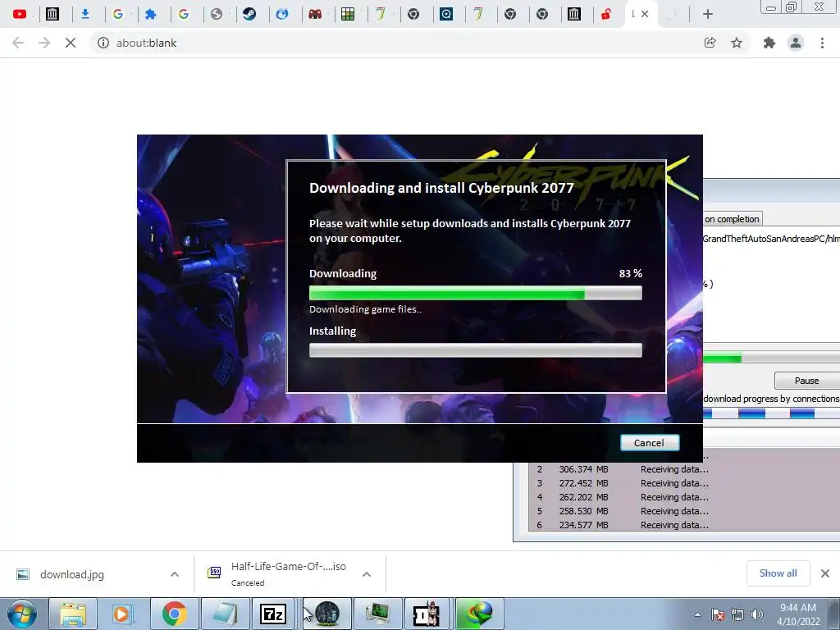840x630 pixels.
Task: View site information icon in address bar
Action: click(103, 43)
